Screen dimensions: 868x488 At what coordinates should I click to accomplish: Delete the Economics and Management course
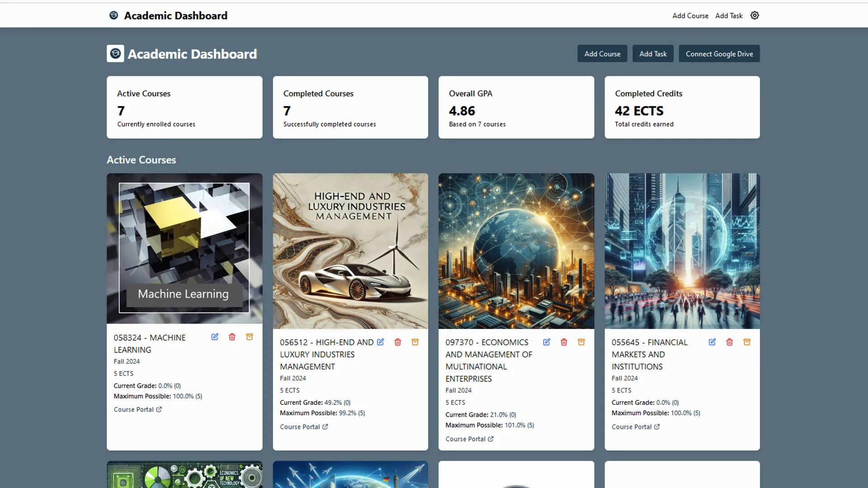[564, 342]
